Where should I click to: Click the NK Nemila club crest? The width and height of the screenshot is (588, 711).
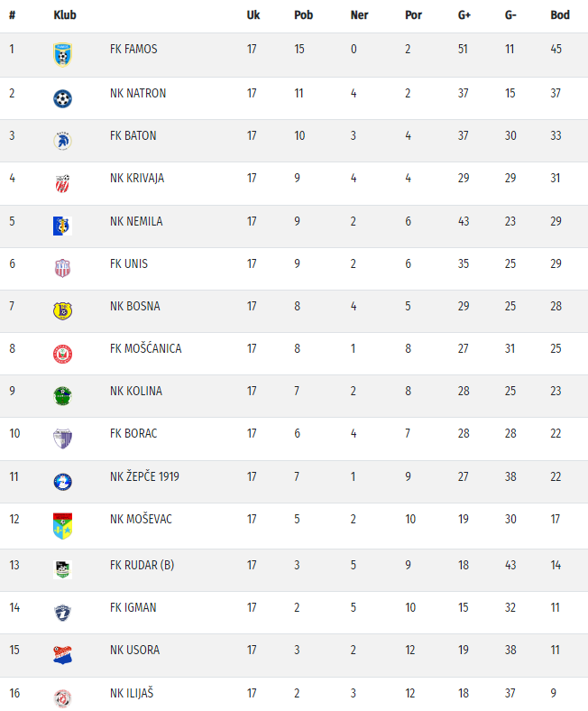(x=62, y=226)
